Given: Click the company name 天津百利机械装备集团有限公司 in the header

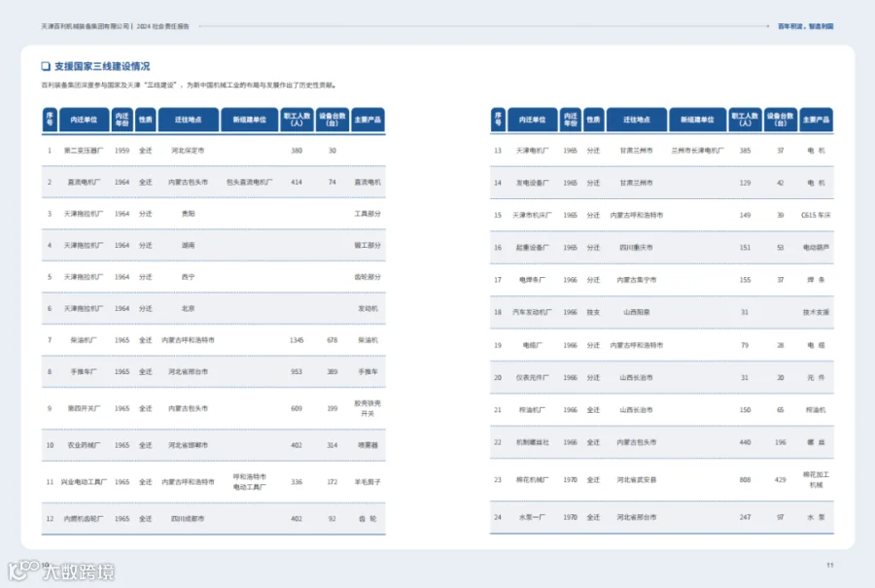Looking at the screenshot, I should [x=85, y=26].
